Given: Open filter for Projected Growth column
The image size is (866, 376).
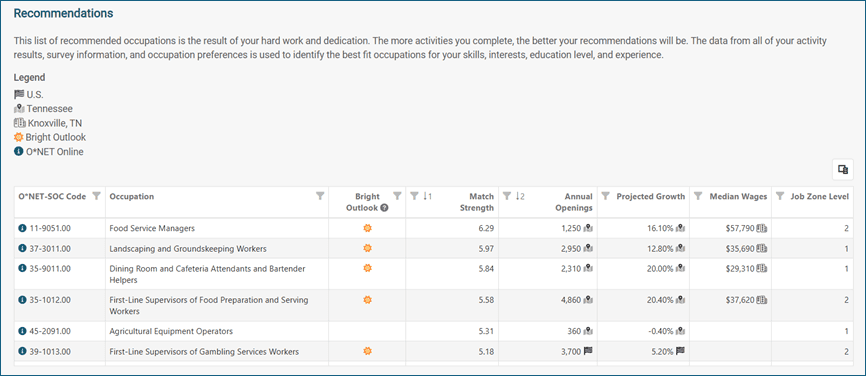Looking at the screenshot, I should [606, 196].
